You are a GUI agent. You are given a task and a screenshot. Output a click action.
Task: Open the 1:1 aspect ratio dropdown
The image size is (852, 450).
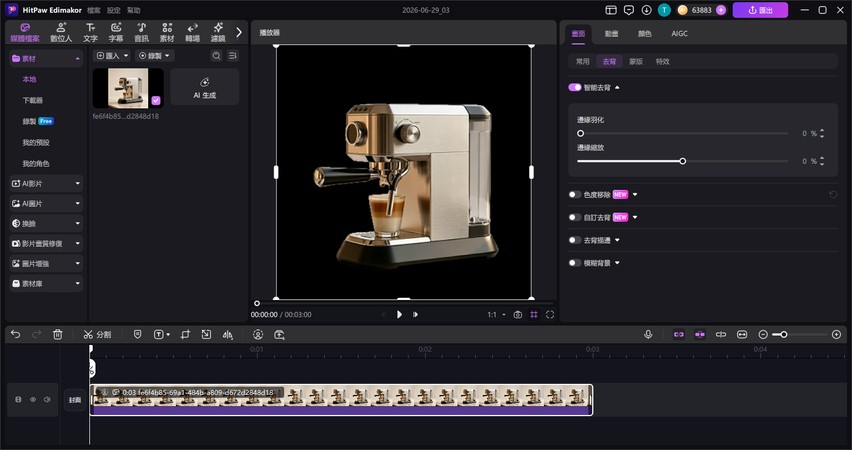coord(496,315)
